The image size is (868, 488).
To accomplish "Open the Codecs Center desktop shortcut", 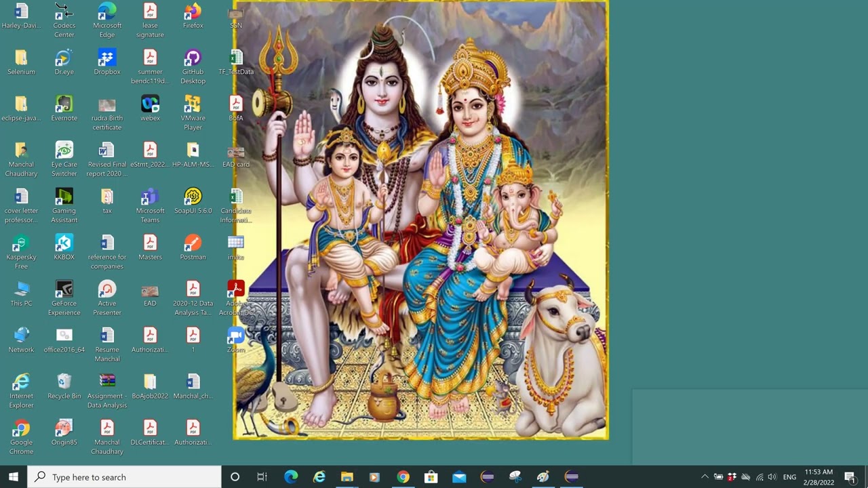I will [64, 20].
